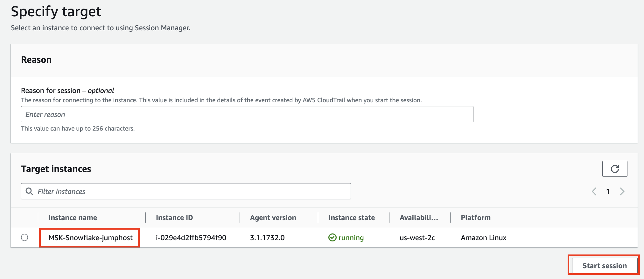Go to previous page of instances
Viewport: 644px width, 279px height.
tap(594, 191)
